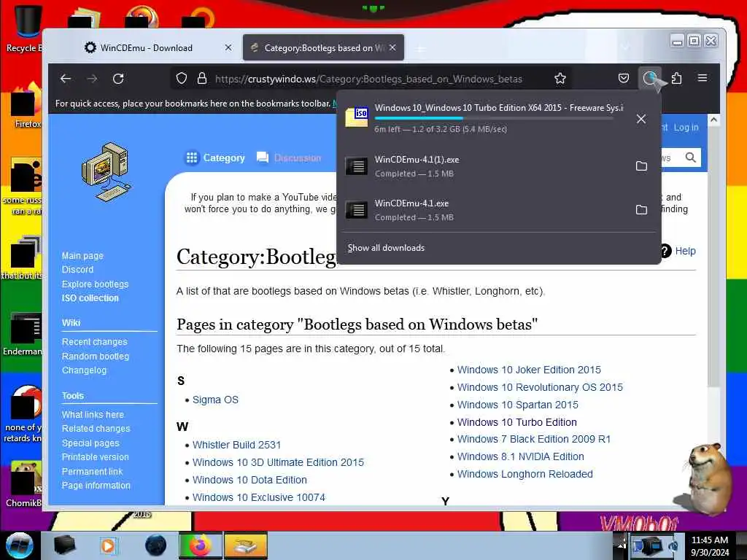Open the extensions puzzle icon

pos(676,78)
